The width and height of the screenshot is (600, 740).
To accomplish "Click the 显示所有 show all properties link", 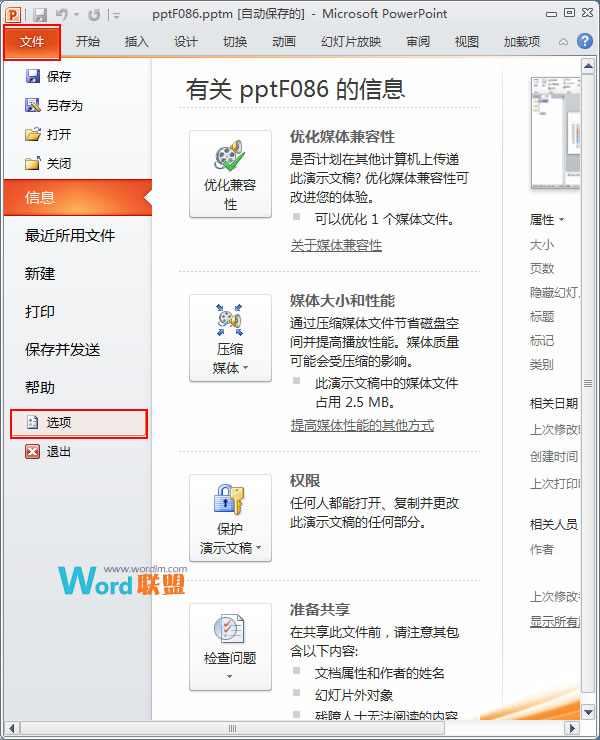I will point(555,622).
